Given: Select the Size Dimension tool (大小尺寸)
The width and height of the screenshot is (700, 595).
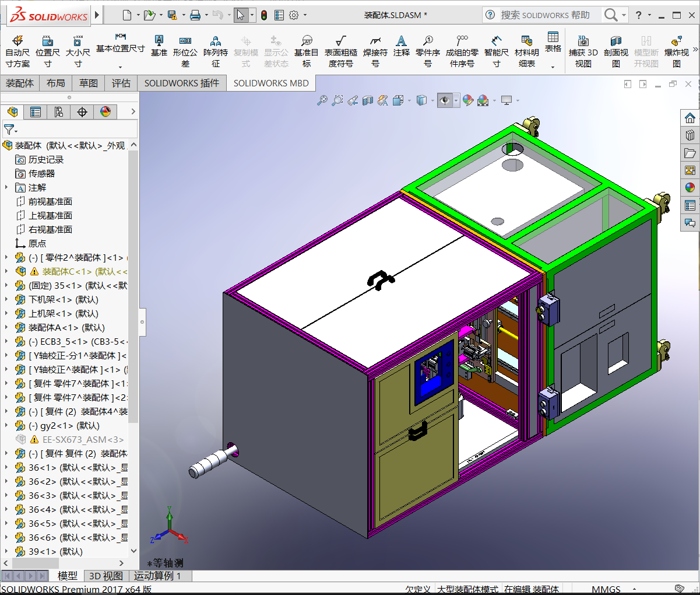Looking at the screenshot, I should click(78, 51).
